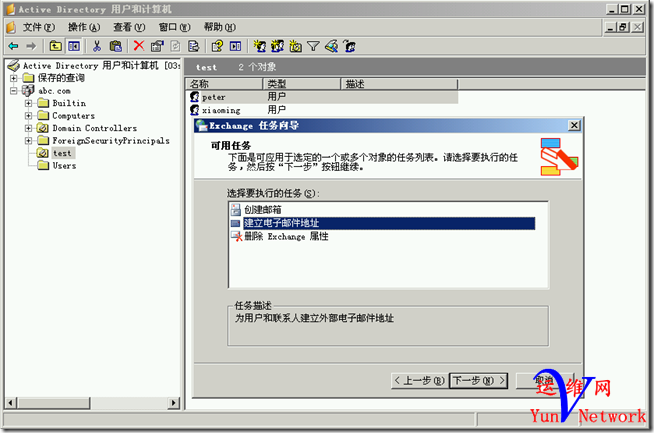This screenshot has height=433, width=654.
Task: Click the Export list icon
Action: [x=194, y=46]
